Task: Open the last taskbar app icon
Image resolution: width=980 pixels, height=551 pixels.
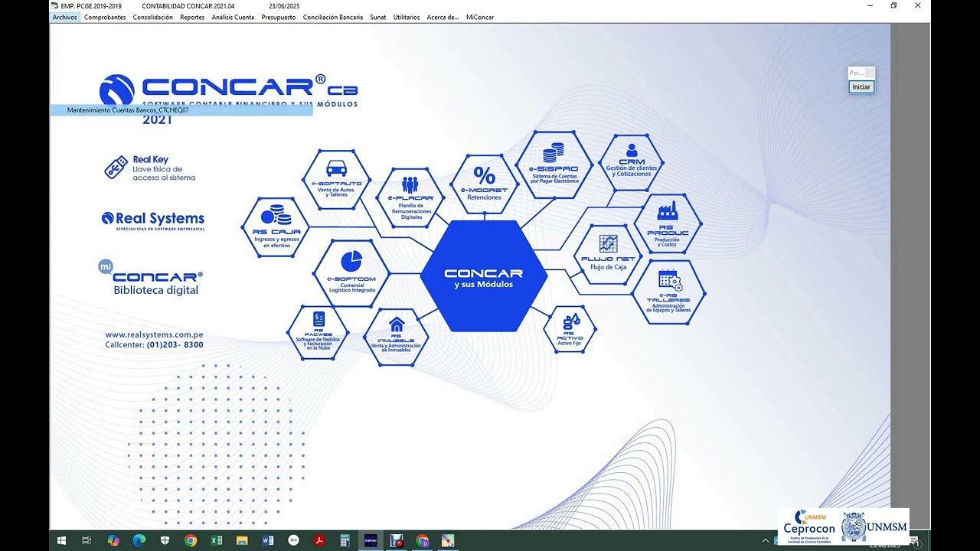Action: coord(448,540)
